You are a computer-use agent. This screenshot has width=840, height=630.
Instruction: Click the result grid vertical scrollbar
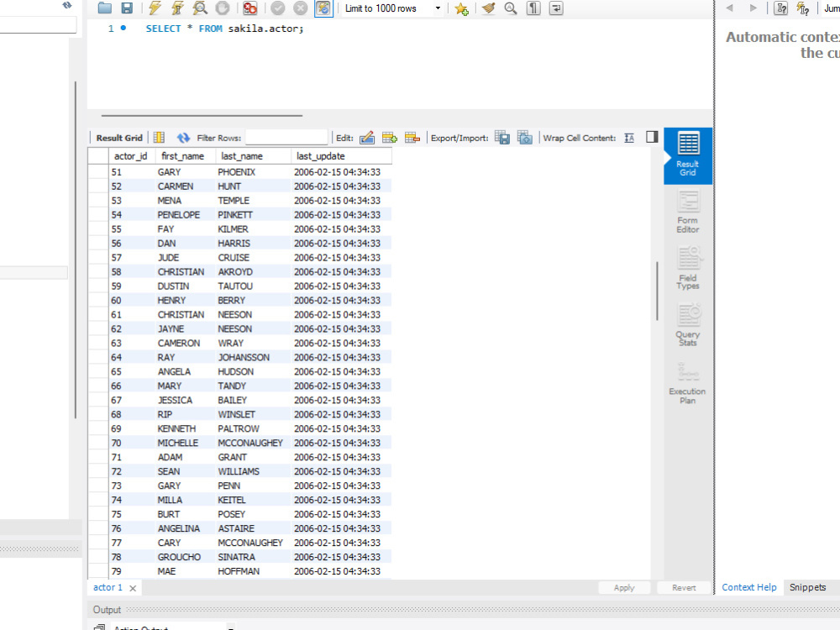(657, 291)
